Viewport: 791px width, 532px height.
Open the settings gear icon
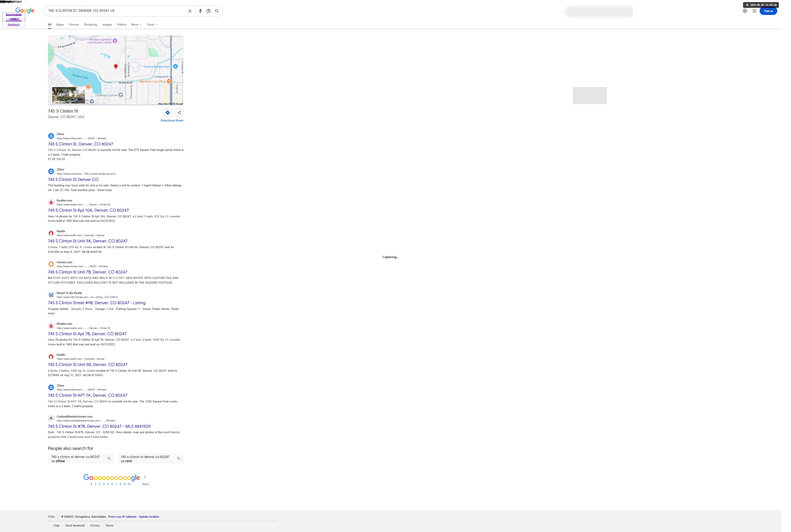coord(745,11)
